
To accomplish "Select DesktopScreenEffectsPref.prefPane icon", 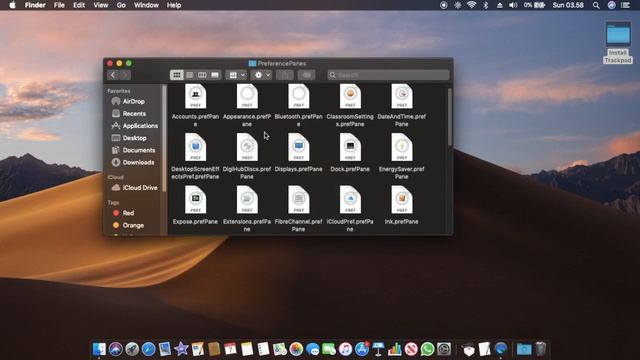I will point(195,147).
